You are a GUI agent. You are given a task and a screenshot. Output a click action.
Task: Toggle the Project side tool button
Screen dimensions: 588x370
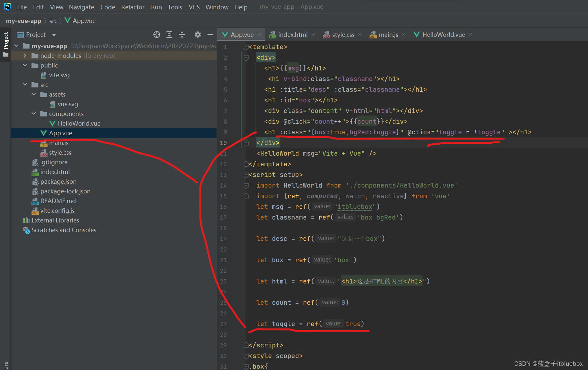[5, 45]
